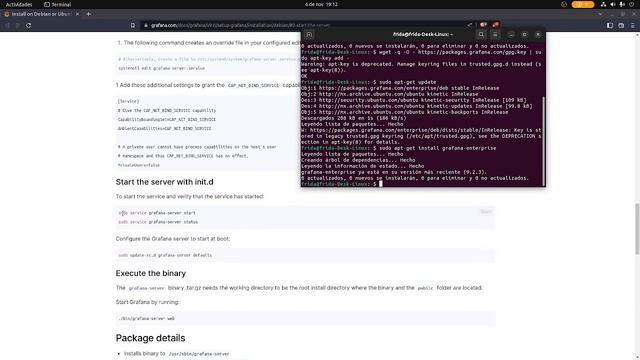640x360 pixels.
Task: Click the sudo update-rc.d grafana-server defaults line
Action: [x=165, y=255]
